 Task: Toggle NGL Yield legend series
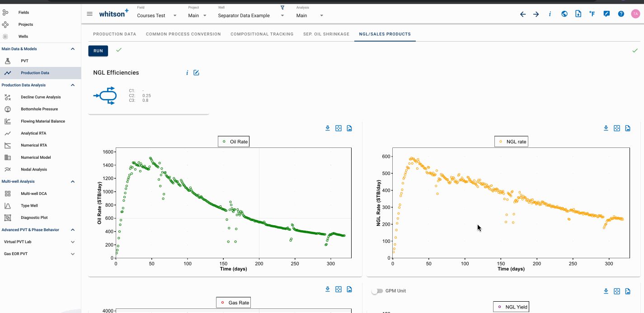tap(511, 307)
